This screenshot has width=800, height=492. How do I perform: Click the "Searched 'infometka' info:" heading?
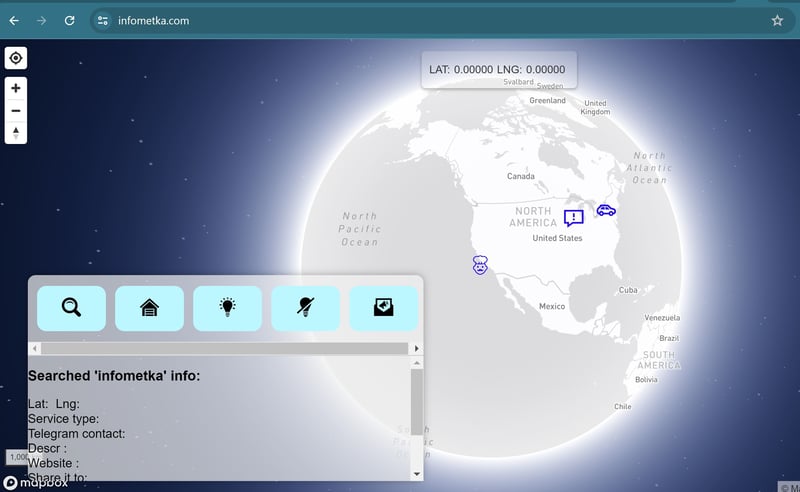click(114, 376)
